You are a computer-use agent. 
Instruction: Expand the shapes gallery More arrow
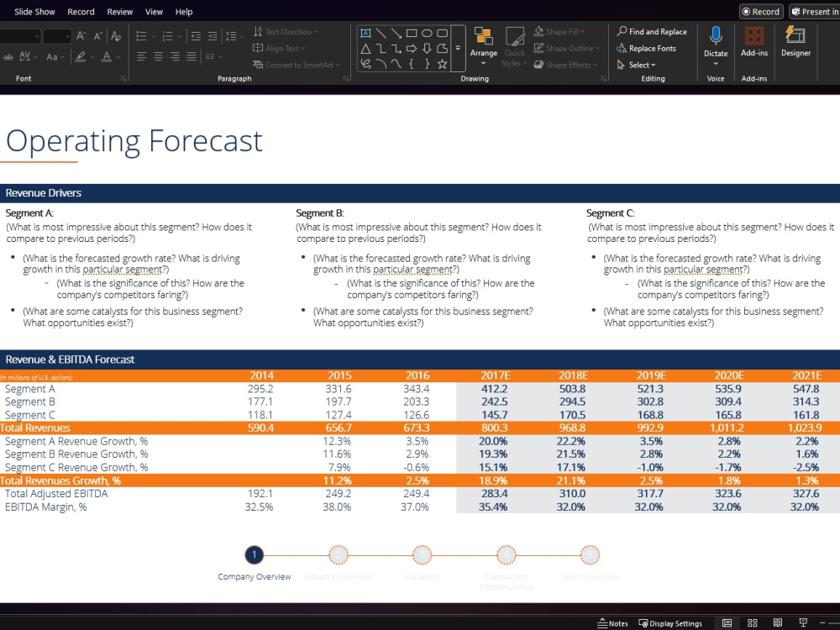[x=458, y=48]
